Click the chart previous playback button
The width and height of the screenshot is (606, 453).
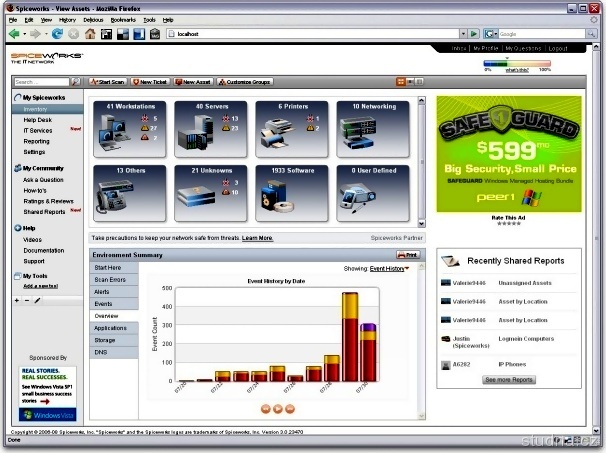pos(266,409)
